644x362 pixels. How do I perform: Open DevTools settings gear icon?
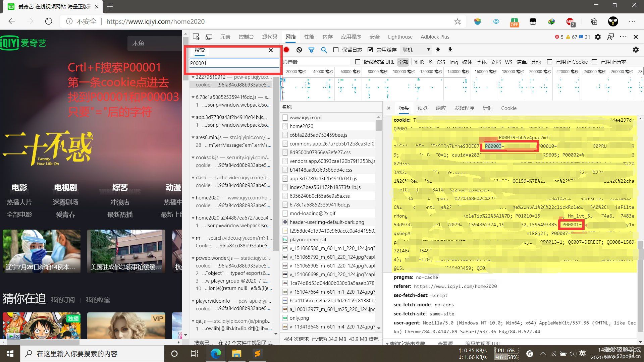tap(598, 37)
